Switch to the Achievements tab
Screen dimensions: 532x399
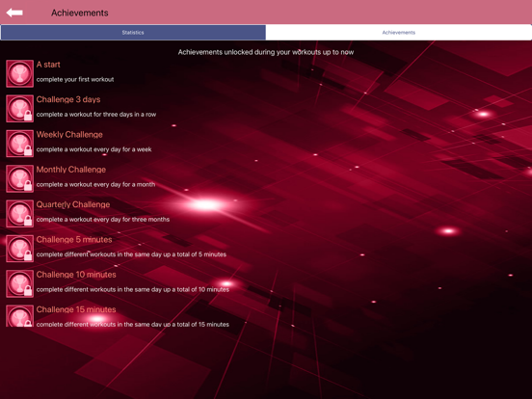coord(399,33)
